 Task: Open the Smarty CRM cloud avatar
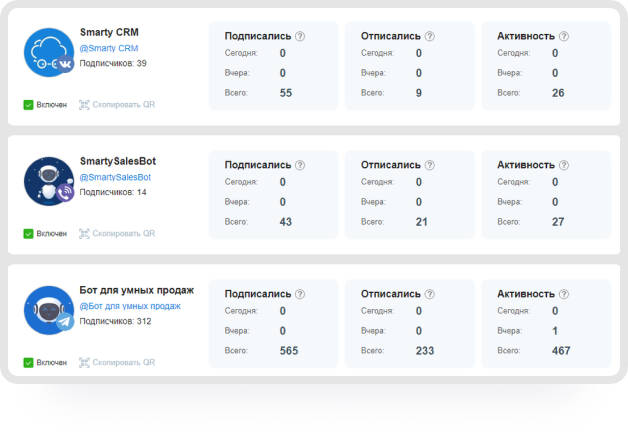point(49,52)
